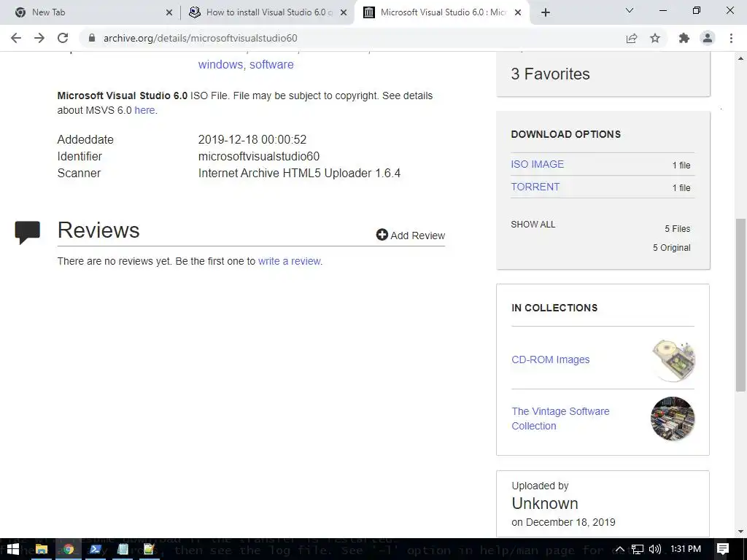Open the volume control tray icon
The width and height of the screenshot is (747, 560).
[x=654, y=549]
